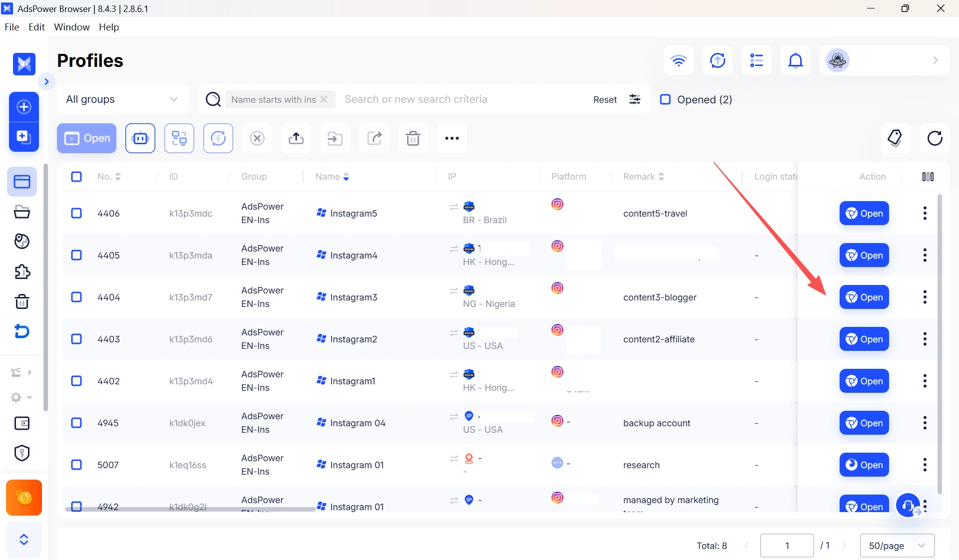Viewport: 959px width, 560px height.
Task: Click the wifi network status icon
Action: tap(679, 60)
